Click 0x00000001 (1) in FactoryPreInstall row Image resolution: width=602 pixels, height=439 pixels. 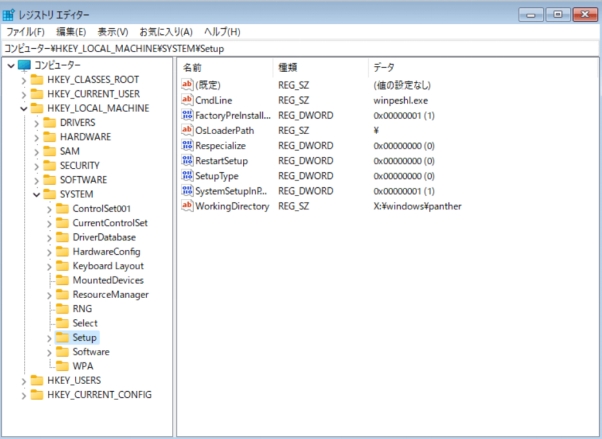404,115
